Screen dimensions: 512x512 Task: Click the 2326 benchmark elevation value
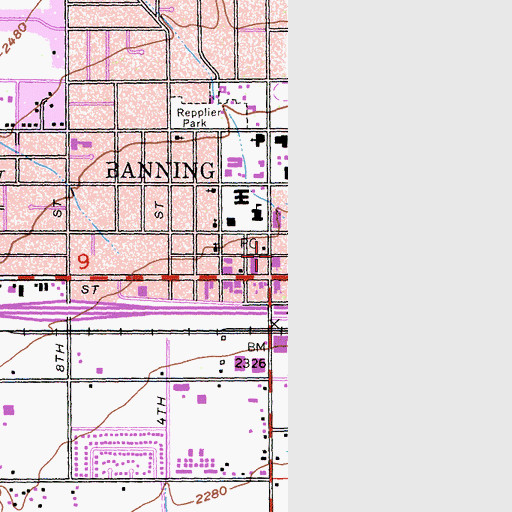[x=250, y=364]
